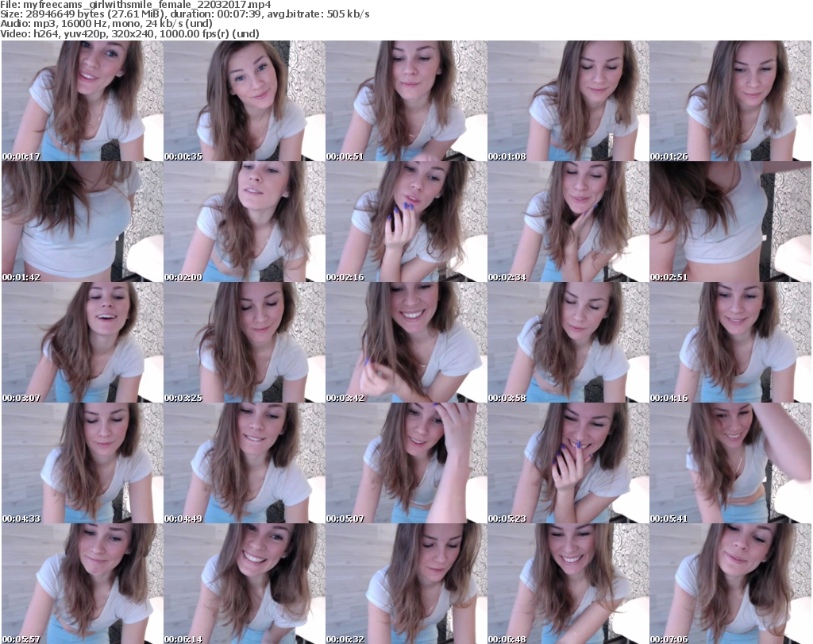
Task: Select the thumbnail stamped 00:00:17
Action: pos(83,101)
